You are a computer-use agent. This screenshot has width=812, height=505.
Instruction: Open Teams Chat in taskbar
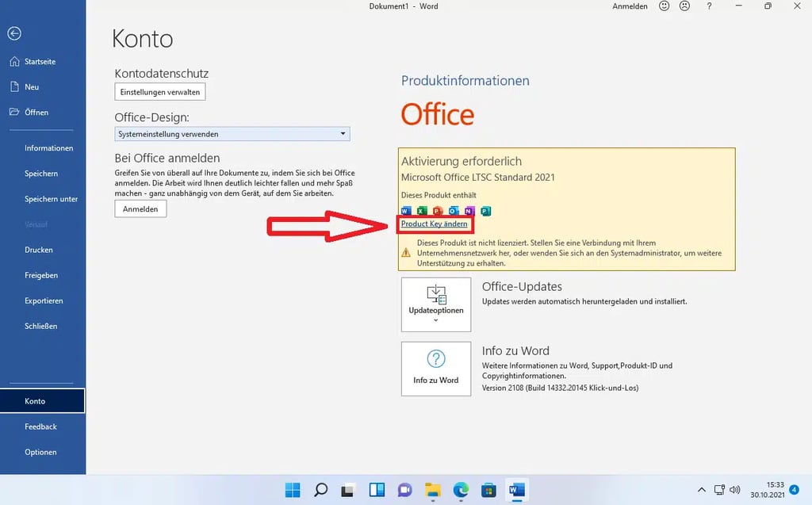404,489
